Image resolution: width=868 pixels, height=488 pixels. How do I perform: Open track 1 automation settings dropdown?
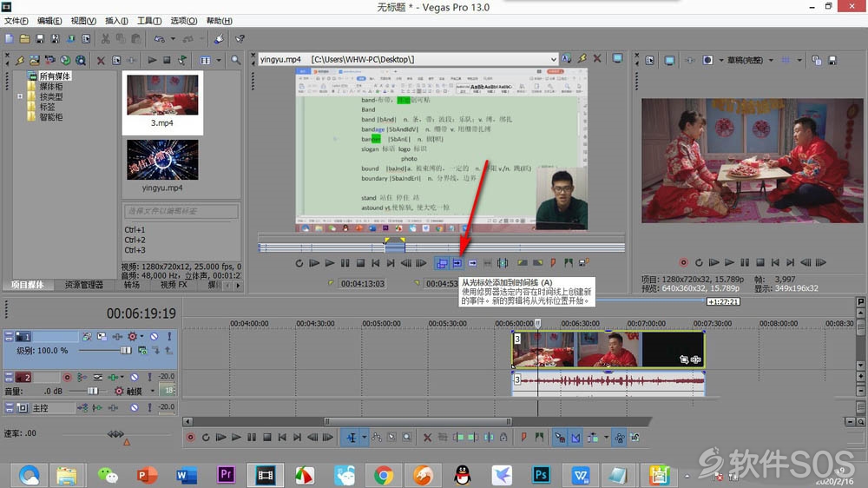click(142, 336)
